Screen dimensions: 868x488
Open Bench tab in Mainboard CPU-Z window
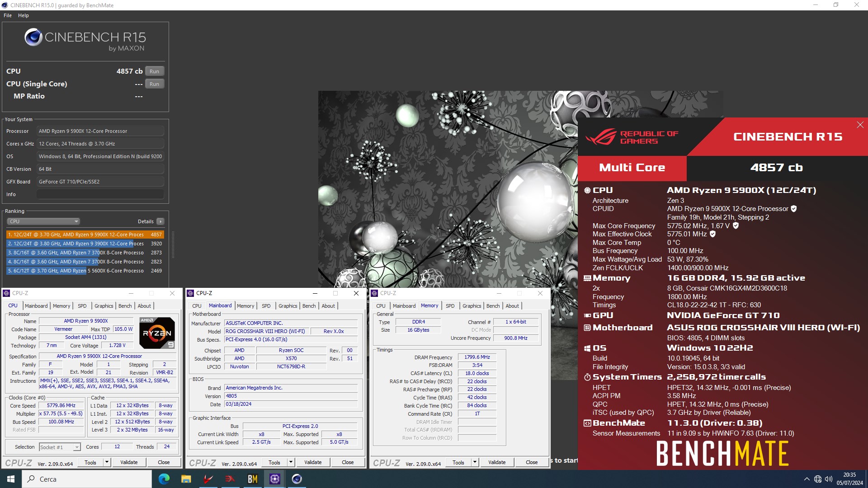[309, 306]
